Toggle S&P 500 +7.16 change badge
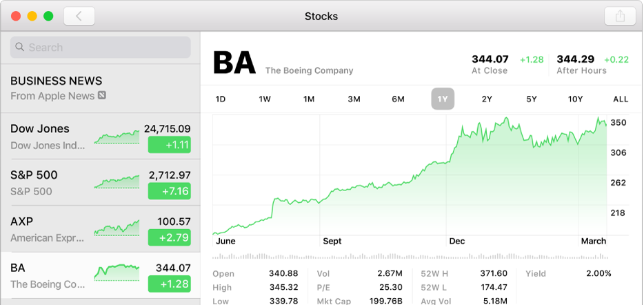This screenshot has height=305, width=644. pos(169,191)
